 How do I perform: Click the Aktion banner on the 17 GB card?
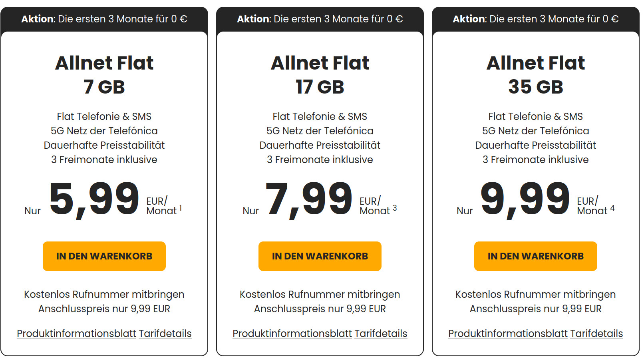tap(320, 18)
